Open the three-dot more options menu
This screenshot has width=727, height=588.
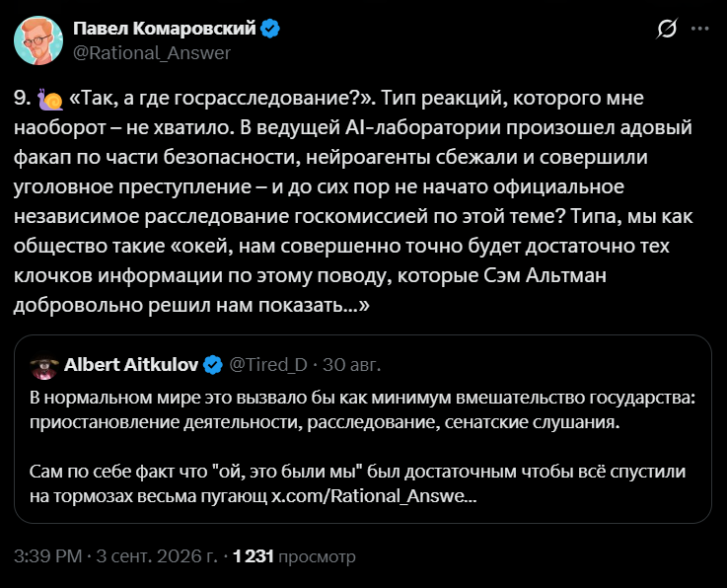tap(699, 29)
